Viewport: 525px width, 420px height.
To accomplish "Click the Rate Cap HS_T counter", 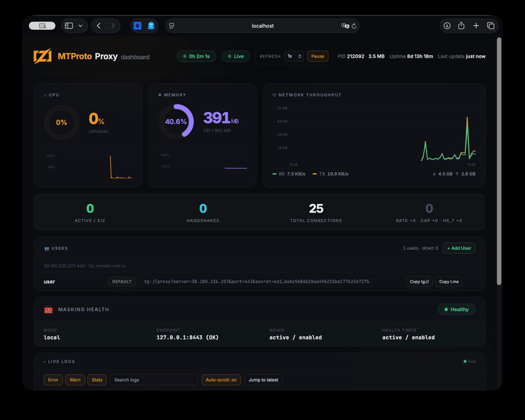I will [429, 213].
